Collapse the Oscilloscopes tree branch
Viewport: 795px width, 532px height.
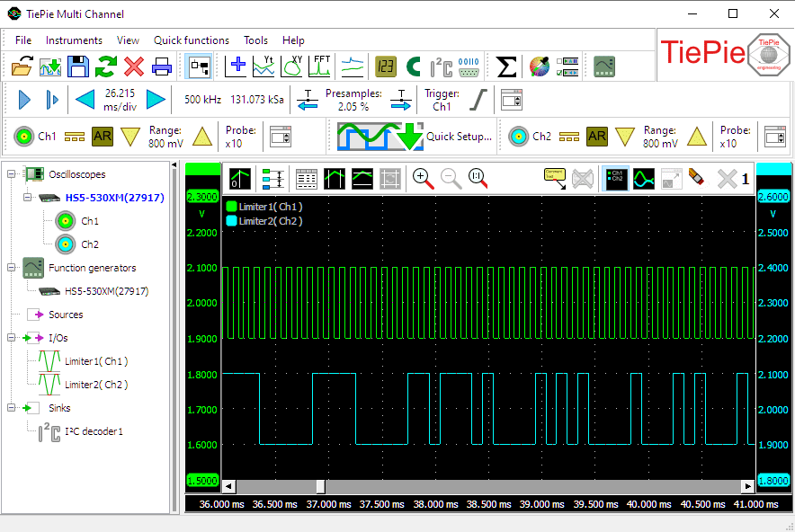(x=9, y=174)
